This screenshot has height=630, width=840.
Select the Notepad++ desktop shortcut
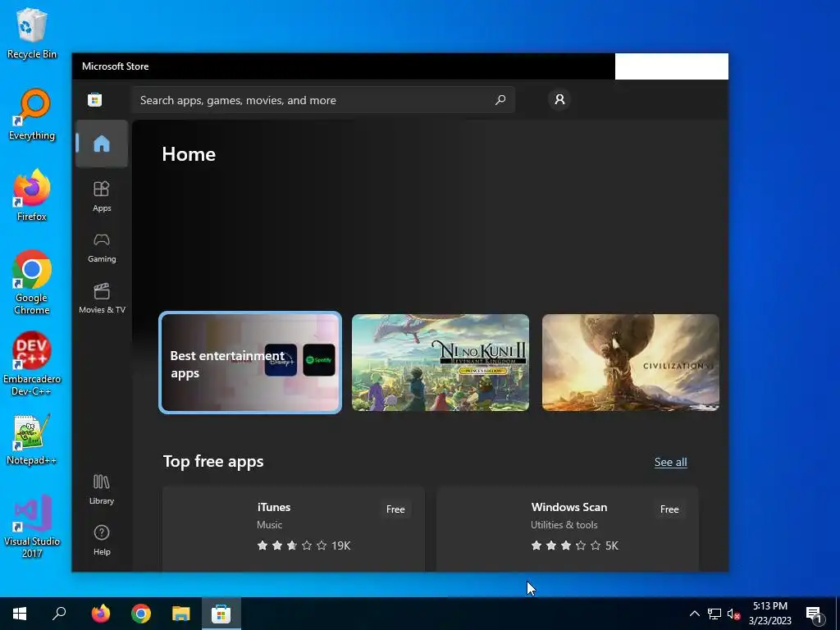32,440
